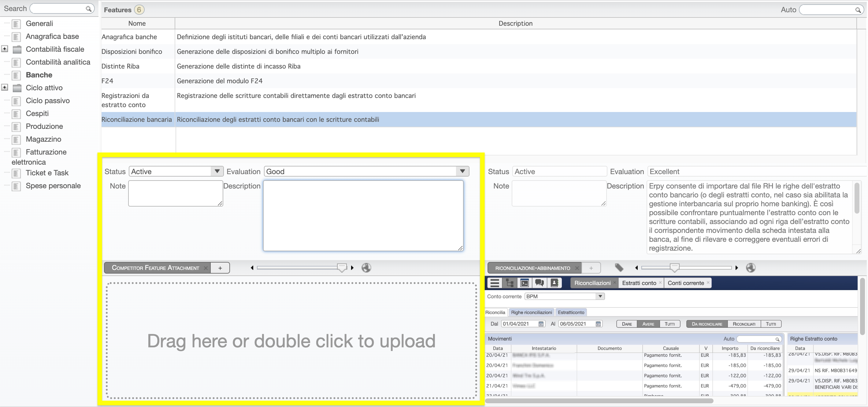Switch to the Righe riconciliazioni tab

pos(531,312)
